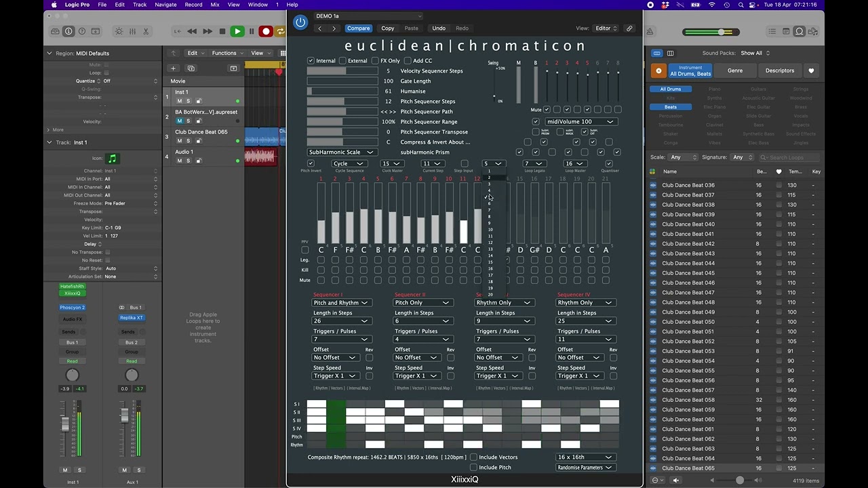
Task: Toggle the Inspector info icon
Action: 68,31
